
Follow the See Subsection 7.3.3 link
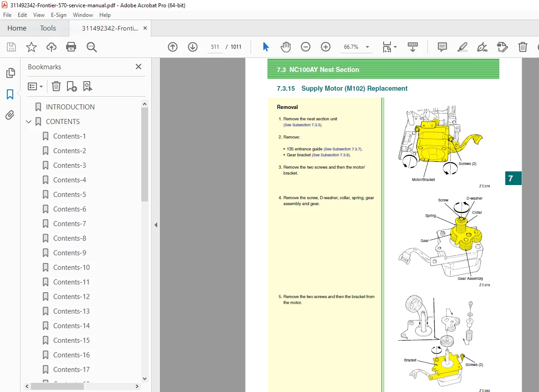tap(302, 125)
